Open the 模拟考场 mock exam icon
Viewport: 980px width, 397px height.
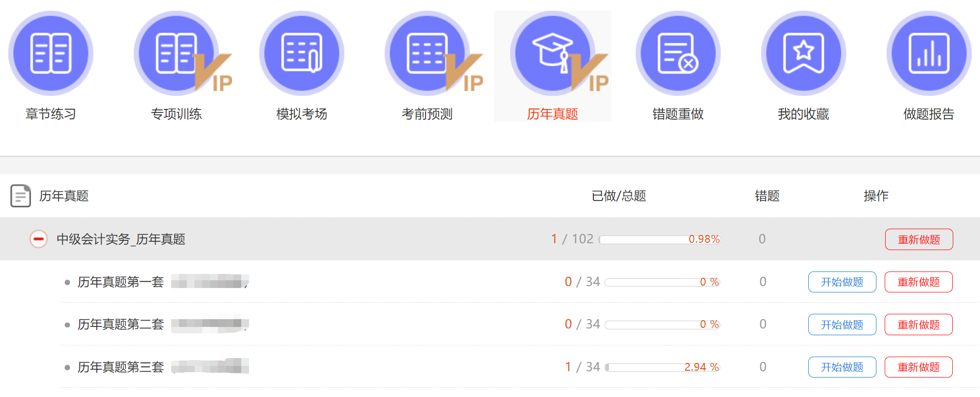[x=302, y=54]
